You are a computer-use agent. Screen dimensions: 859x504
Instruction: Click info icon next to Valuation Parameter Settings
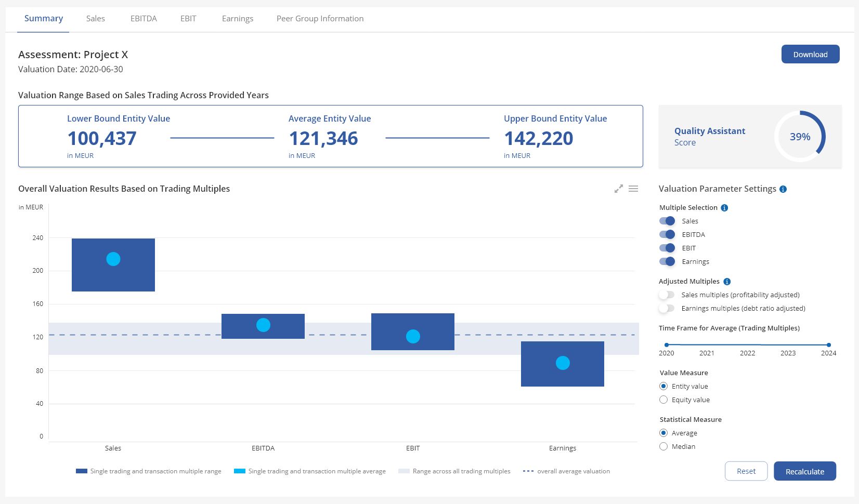click(x=783, y=189)
